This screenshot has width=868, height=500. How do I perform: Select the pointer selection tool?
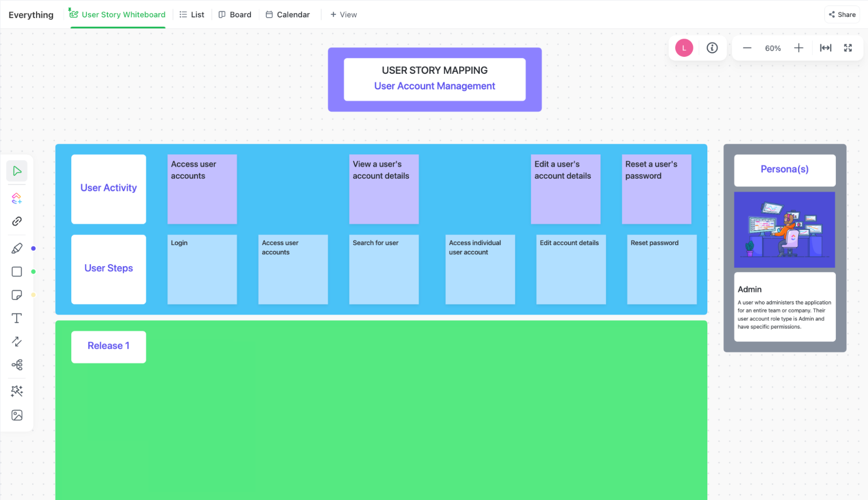pyautogui.click(x=17, y=171)
